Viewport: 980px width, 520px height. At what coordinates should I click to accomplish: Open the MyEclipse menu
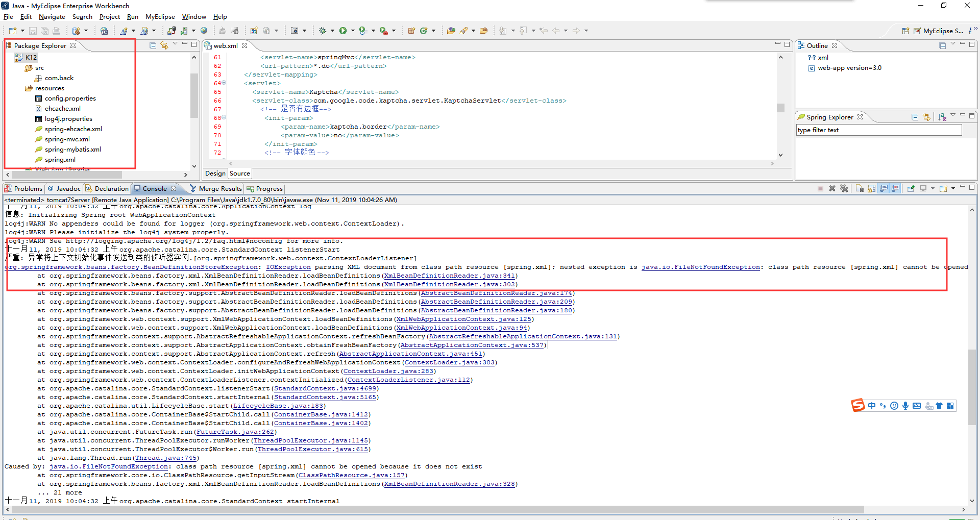point(160,17)
